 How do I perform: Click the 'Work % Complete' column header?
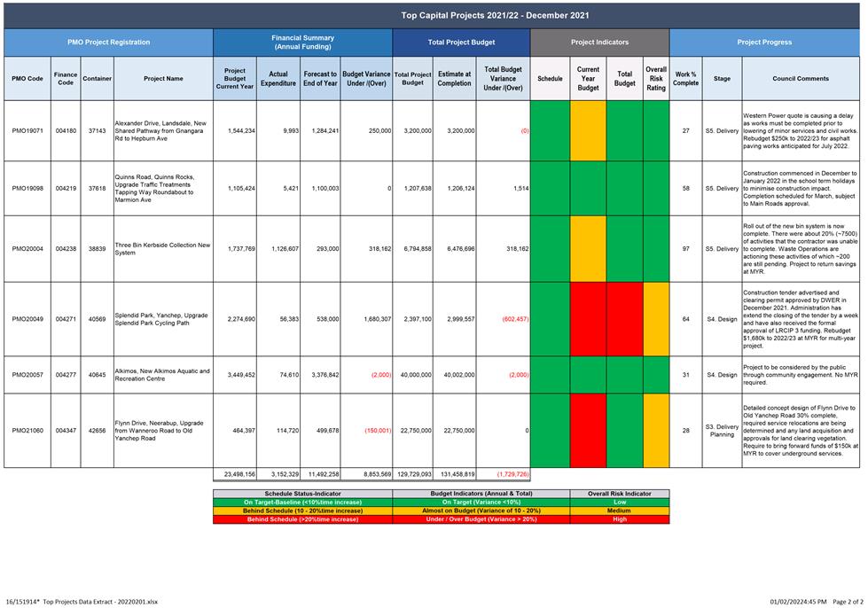[685, 79]
